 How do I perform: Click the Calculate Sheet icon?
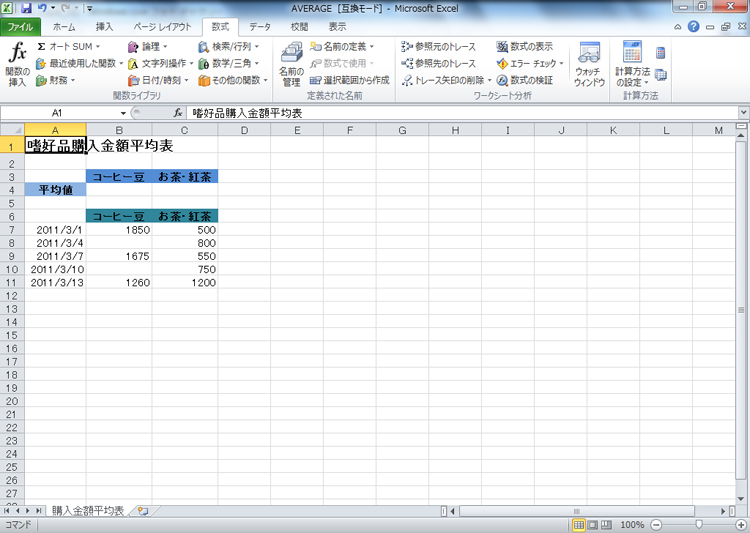[661, 75]
